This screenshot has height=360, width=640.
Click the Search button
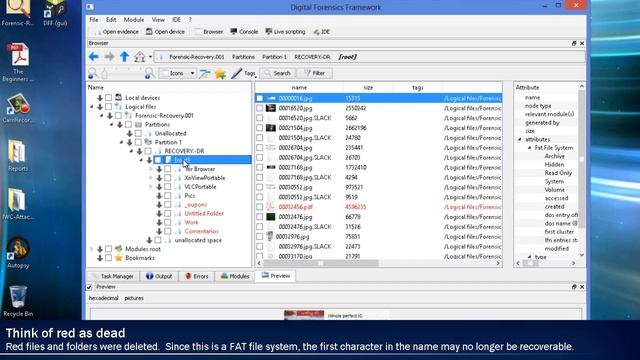click(x=278, y=73)
